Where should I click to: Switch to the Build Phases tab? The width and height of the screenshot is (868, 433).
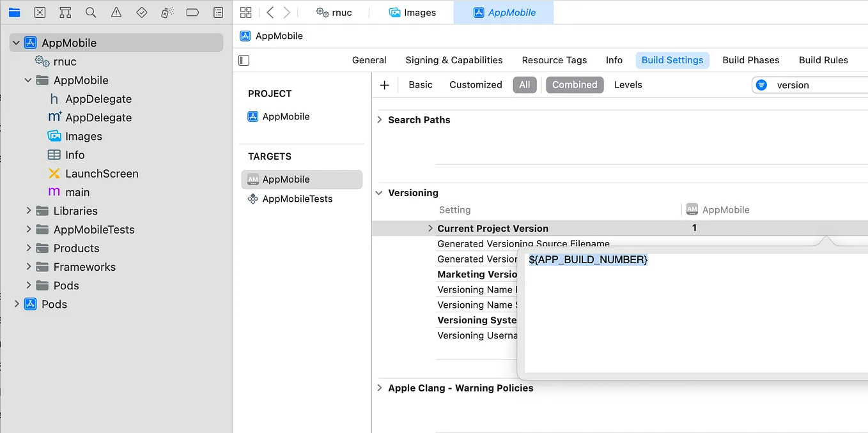coord(751,60)
